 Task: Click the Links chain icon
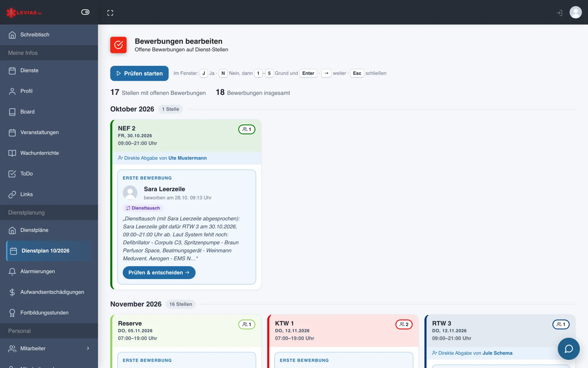[x=12, y=194]
